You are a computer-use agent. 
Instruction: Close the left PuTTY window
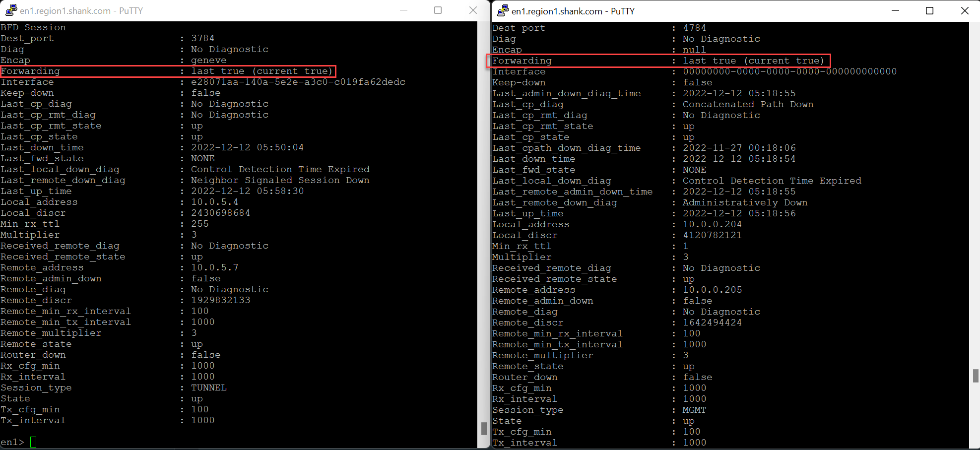pos(473,10)
